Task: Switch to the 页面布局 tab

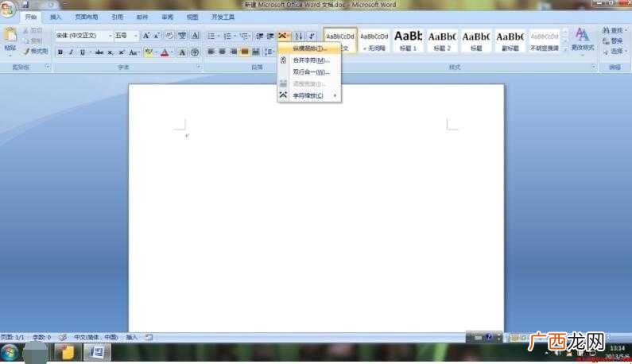Action: [87, 17]
